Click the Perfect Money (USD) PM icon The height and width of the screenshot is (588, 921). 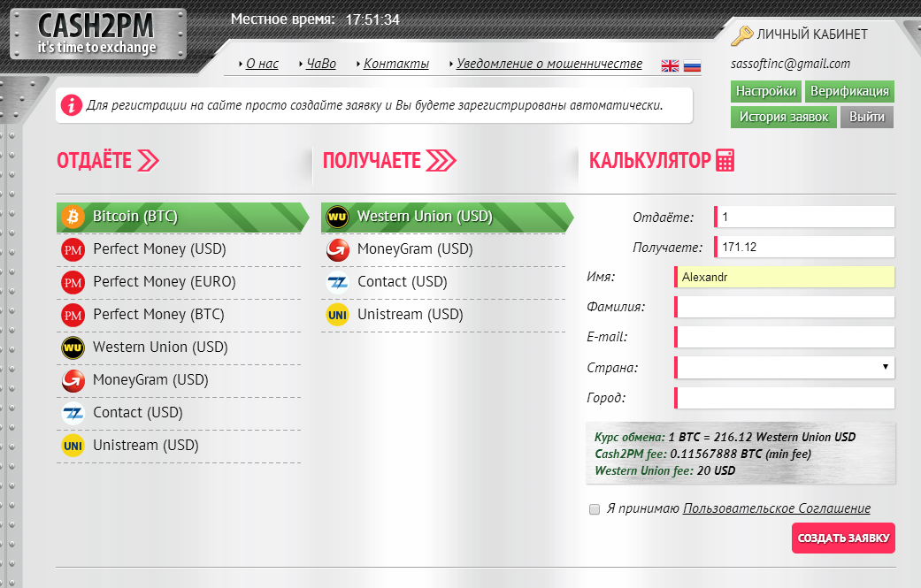(73, 250)
